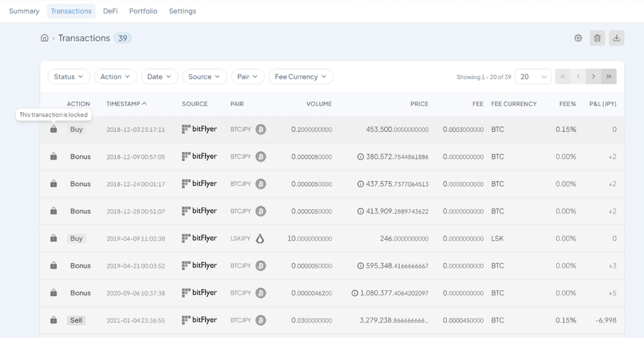
Task: Jump to the last page
Action: [x=609, y=77]
